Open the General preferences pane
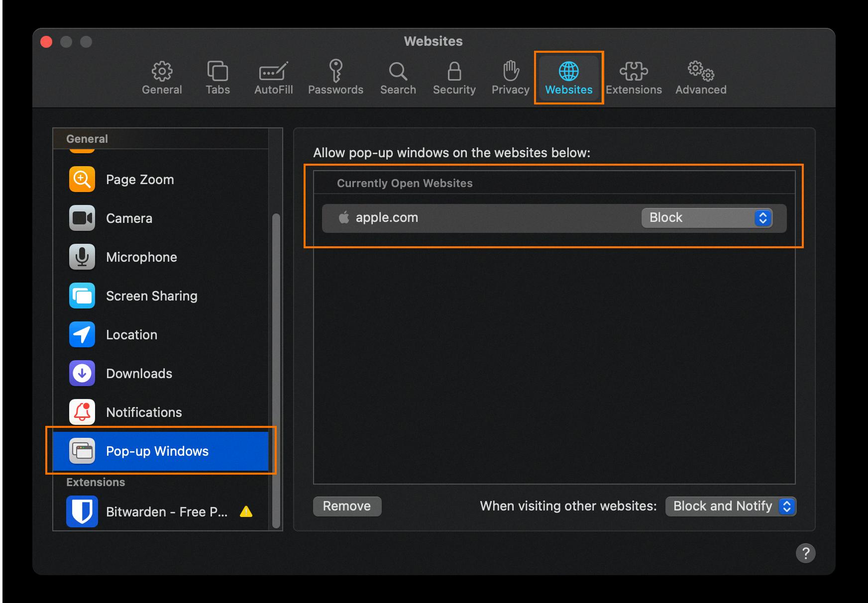The image size is (868, 603). pyautogui.click(x=162, y=77)
